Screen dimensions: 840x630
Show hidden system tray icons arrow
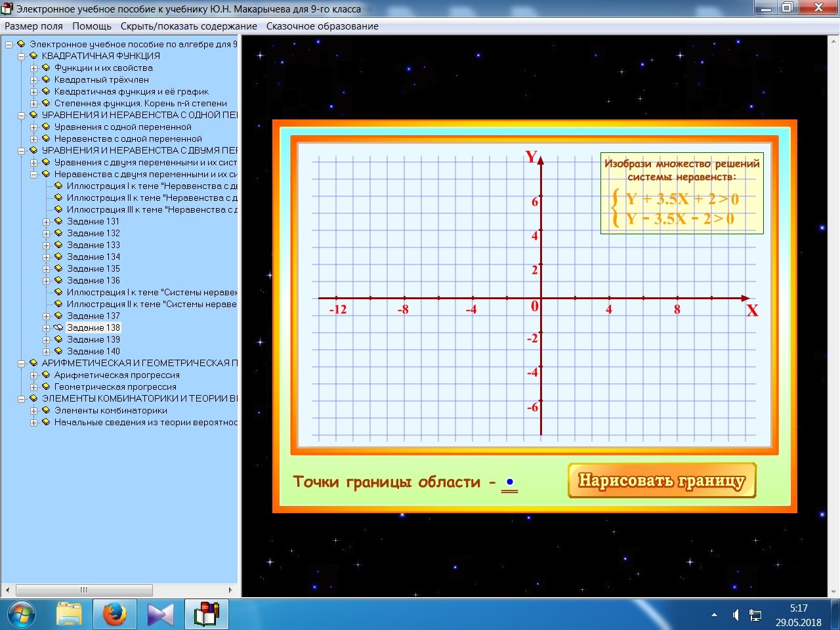click(714, 616)
